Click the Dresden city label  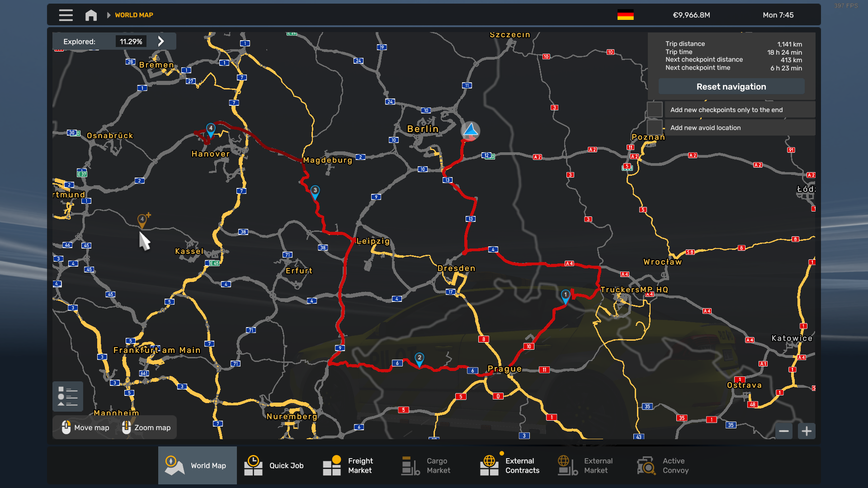coord(457,268)
